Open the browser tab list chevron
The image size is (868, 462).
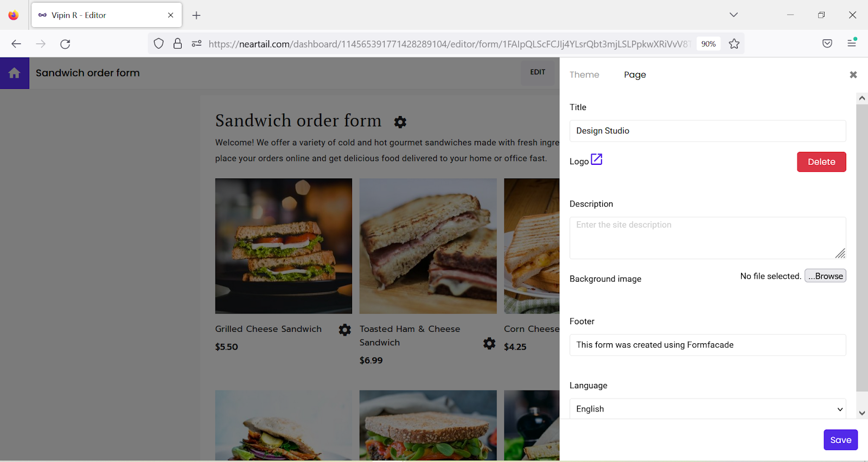pos(733,15)
